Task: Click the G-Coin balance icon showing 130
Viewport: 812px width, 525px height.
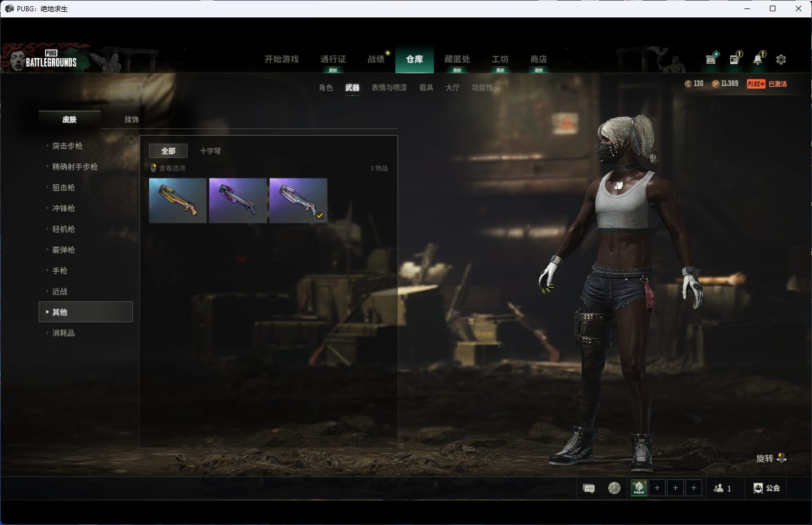Action: tap(688, 83)
